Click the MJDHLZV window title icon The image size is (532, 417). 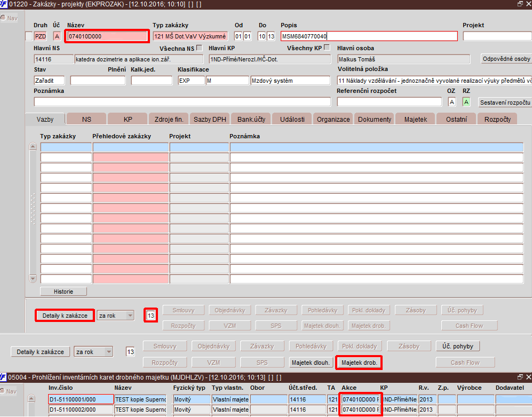4,377
